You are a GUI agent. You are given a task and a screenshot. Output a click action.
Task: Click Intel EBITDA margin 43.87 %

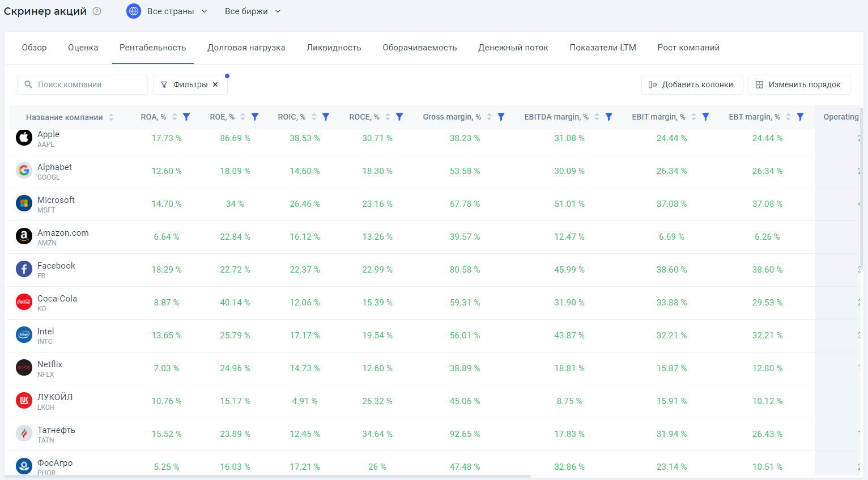pos(569,335)
